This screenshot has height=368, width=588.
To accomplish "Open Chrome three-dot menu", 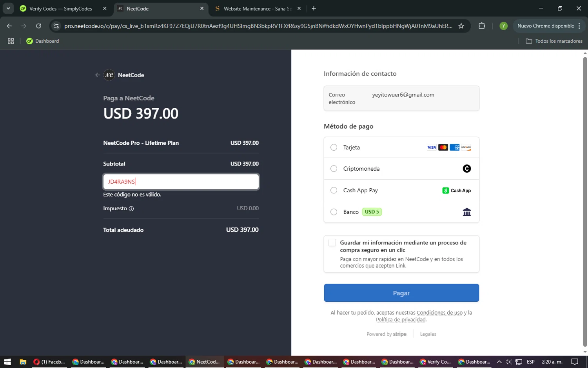I will point(579,26).
